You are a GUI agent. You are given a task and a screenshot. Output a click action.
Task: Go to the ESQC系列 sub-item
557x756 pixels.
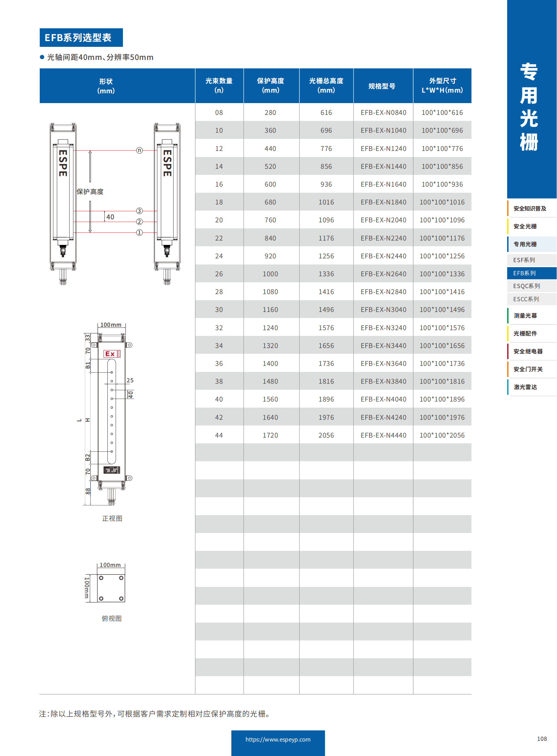pos(532,286)
